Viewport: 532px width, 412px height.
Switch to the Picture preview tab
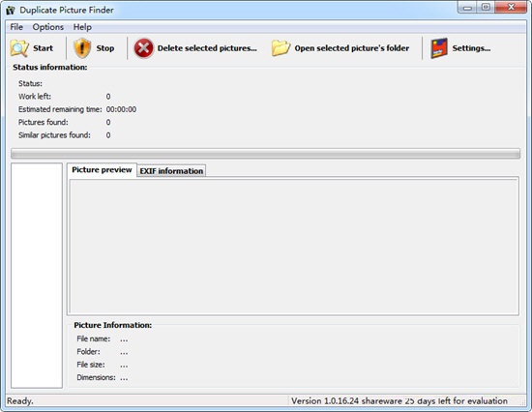coord(102,169)
